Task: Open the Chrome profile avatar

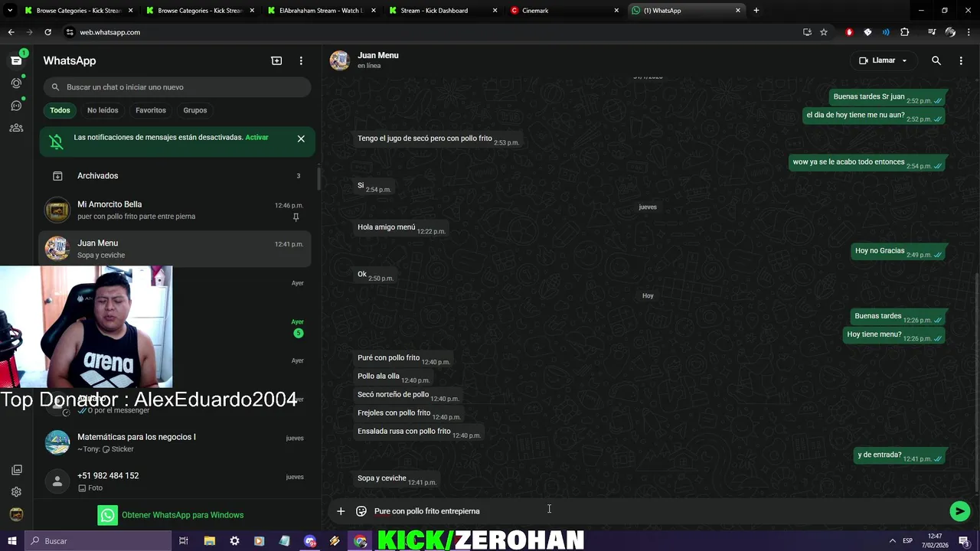Action: [x=950, y=32]
